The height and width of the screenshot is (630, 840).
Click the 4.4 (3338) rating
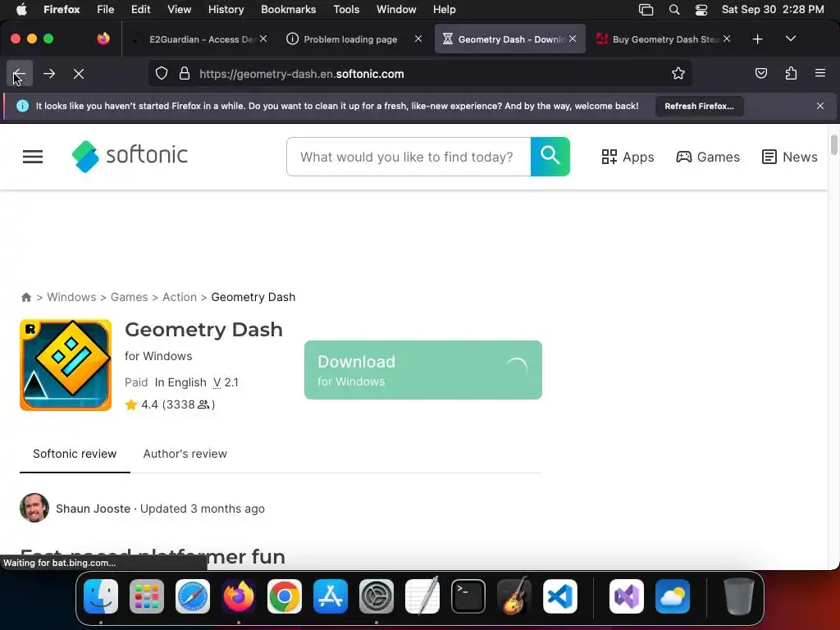(170, 404)
